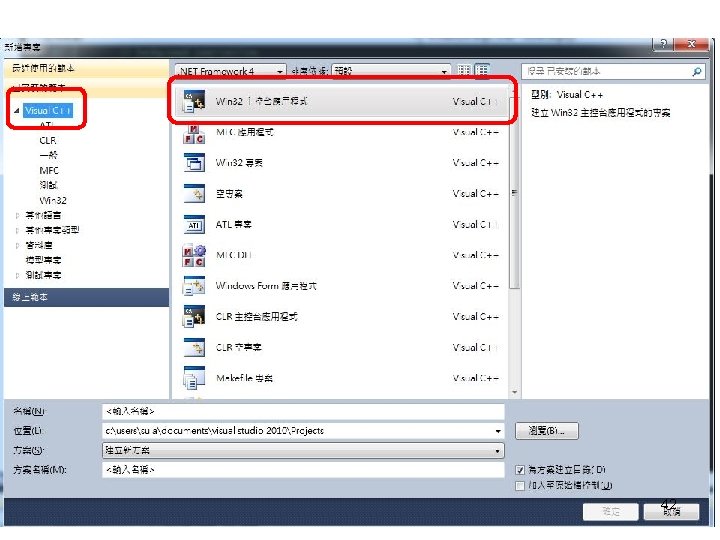Click the template list vertical scrollbar
720x540 pixels.
(514, 193)
